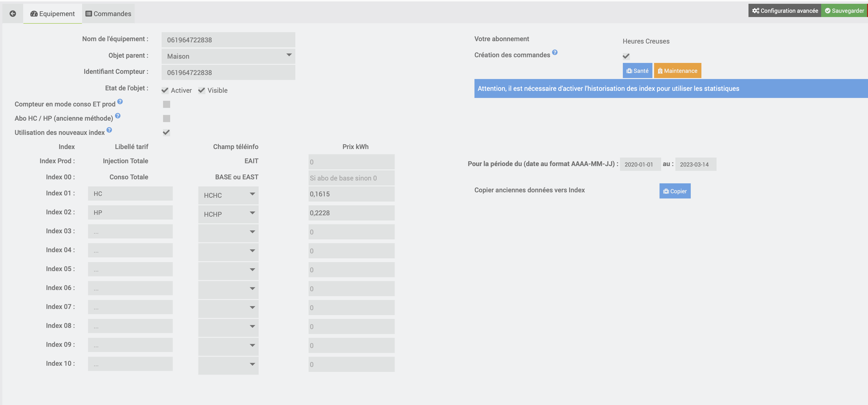Click Copier to copy old data
Viewport: 868px width, 405px height.
[x=675, y=191]
